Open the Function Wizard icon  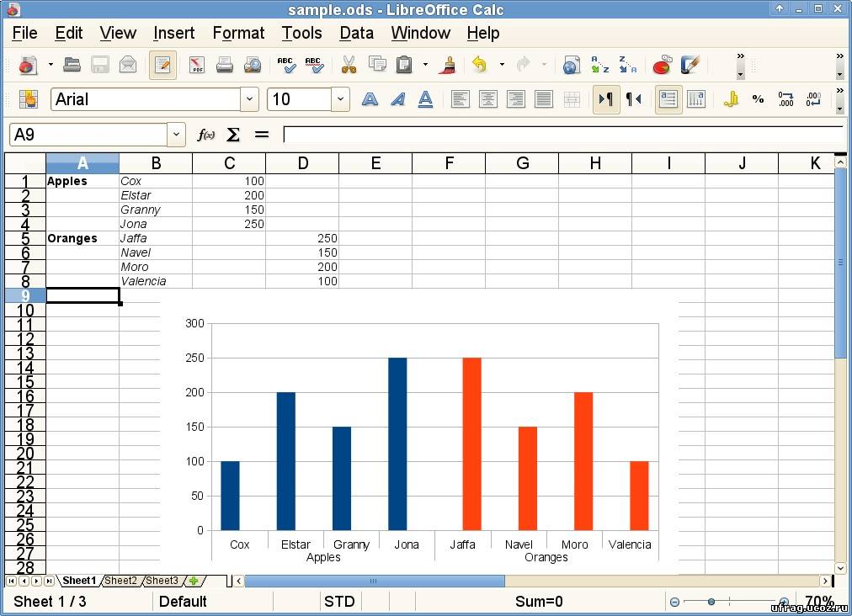(205, 135)
